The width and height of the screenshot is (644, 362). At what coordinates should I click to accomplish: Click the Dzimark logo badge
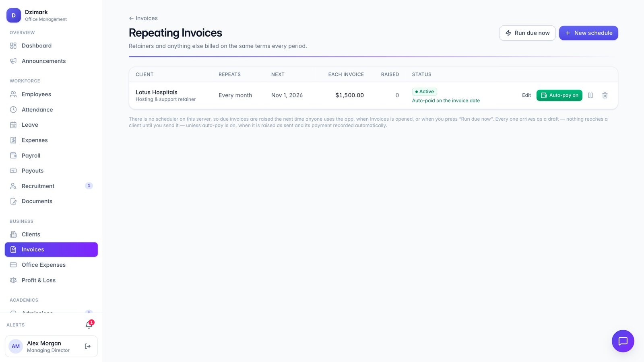coord(14,15)
